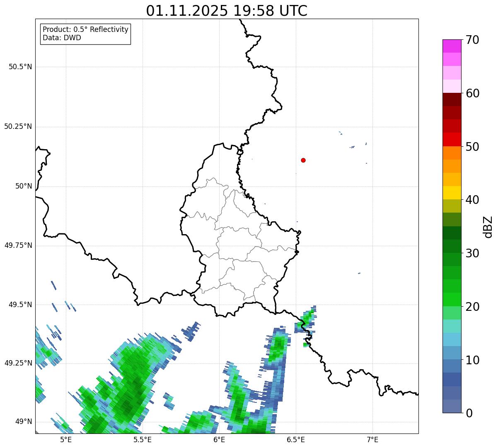Click the 50.5°N latitude label

tap(20, 67)
